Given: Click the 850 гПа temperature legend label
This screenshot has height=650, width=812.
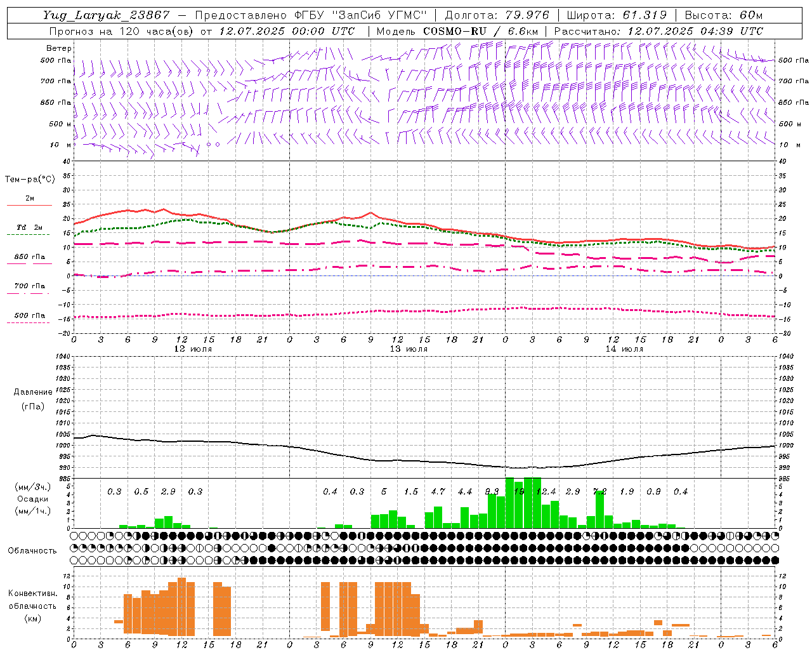Looking at the screenshot, I should point(29,257).
